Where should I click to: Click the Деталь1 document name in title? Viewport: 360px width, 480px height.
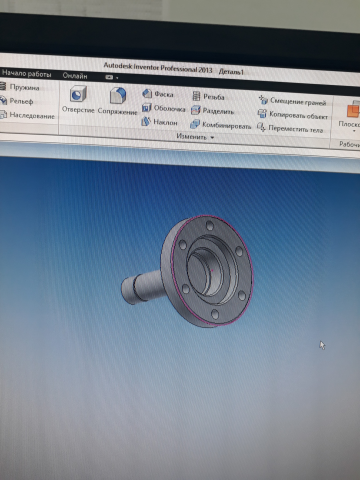(x=231, y=71)
